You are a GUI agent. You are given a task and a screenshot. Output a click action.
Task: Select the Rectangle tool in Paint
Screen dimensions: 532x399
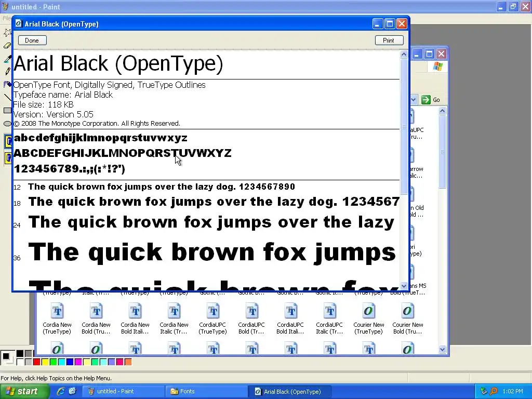click(x=7, y=110)
